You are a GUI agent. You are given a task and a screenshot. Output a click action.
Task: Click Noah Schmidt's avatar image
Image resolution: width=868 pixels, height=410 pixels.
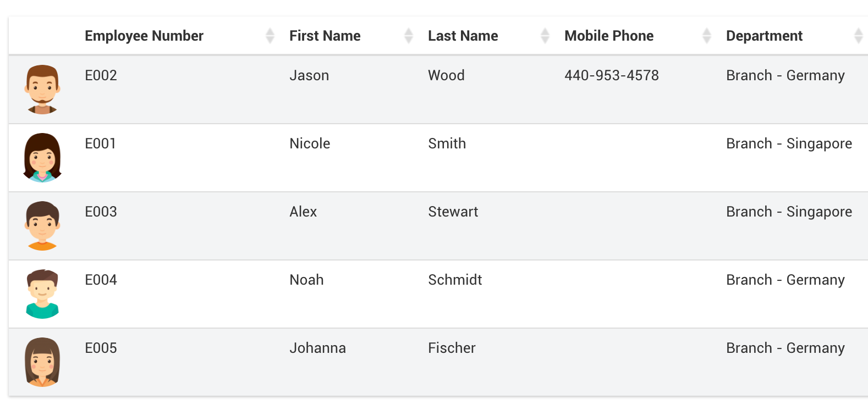coord(42,294)
